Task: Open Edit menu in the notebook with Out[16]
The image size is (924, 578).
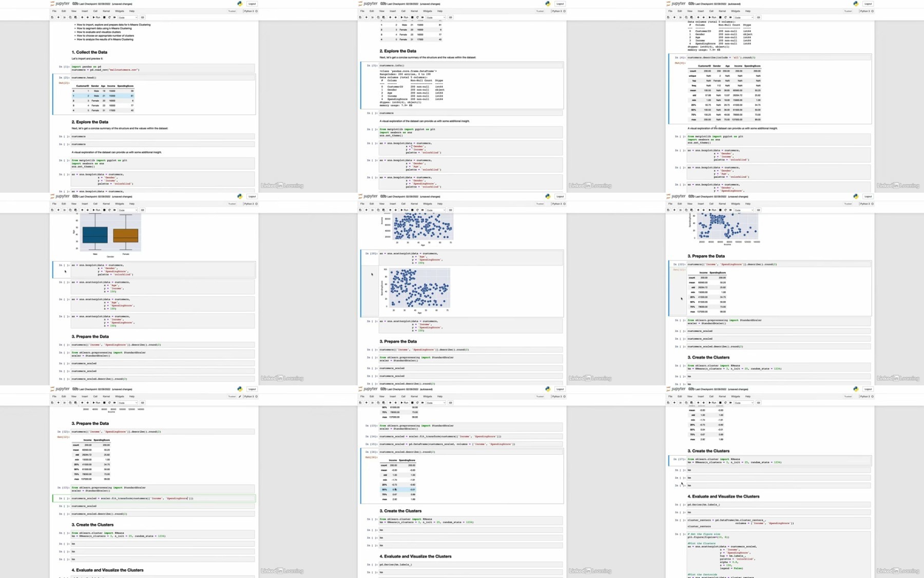Action: (372, 396)
